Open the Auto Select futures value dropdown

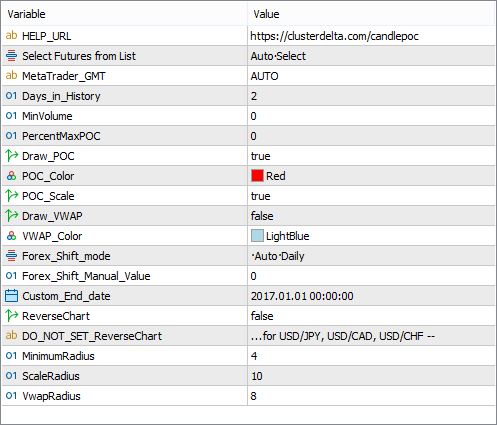371,56
